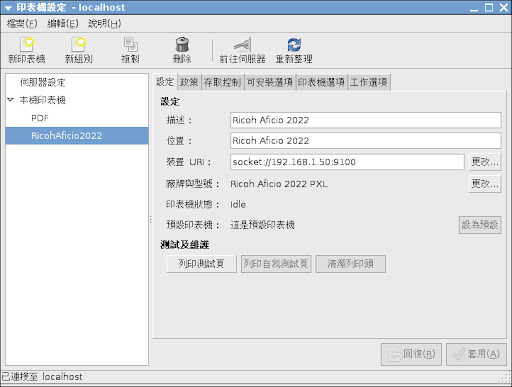Click the 這是預設印表機 text
This screenshot has height=387, width=512.
click(262, 225)
